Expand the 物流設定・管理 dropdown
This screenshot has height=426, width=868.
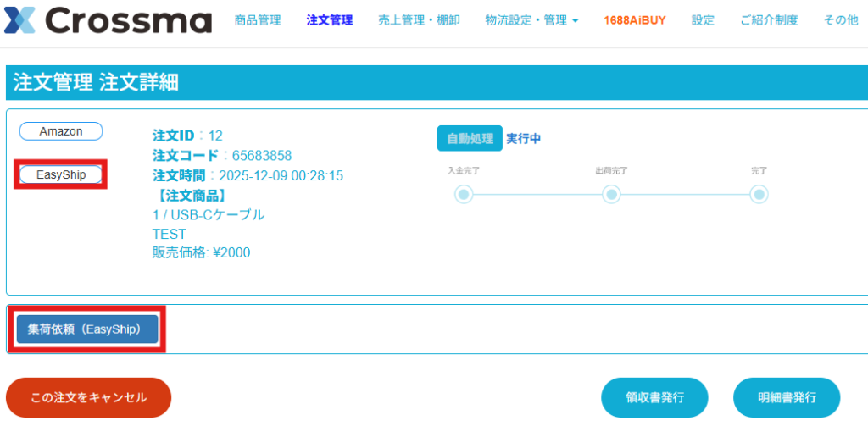531,20
